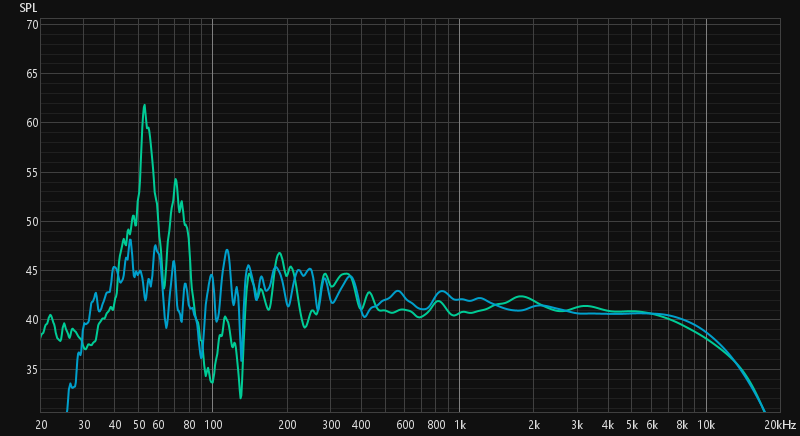Select the 70 value on SPL axis
This screenshot has height=436, width=800.
coord(31,24)
